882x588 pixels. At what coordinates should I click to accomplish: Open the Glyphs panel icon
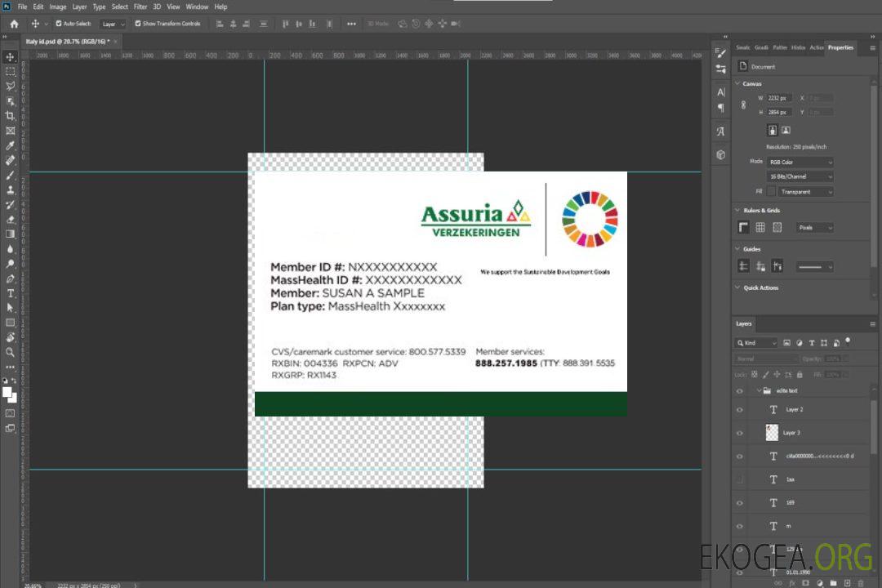(x=721, y=131)
